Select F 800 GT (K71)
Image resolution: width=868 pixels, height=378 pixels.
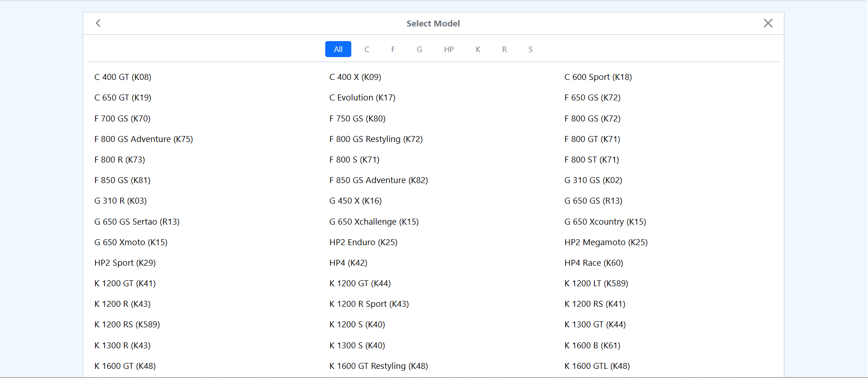coord(593,139)
